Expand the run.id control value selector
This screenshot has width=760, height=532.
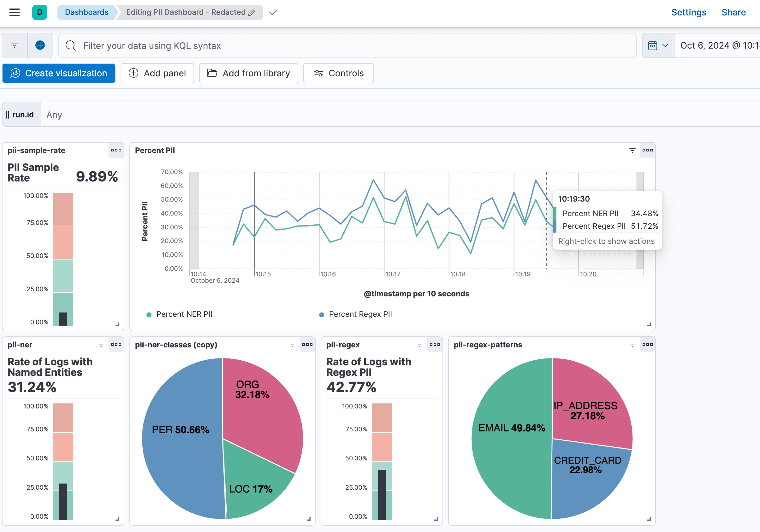(54, 115)
